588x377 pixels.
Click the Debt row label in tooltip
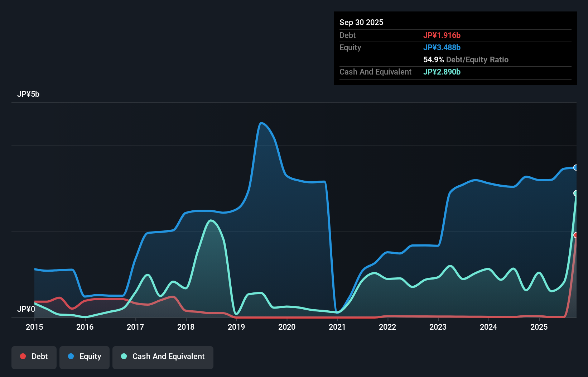pos(347,35)
